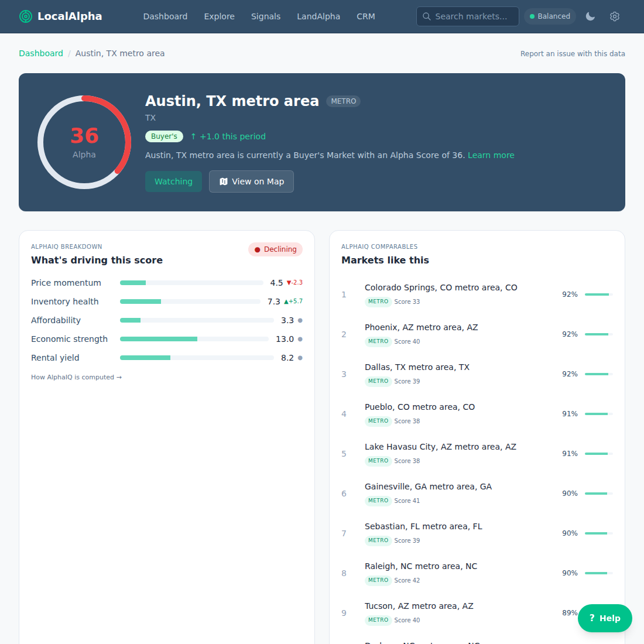Click the Colorado Springs similarity bar
644x644 pixels.
[x=598, y=294]
